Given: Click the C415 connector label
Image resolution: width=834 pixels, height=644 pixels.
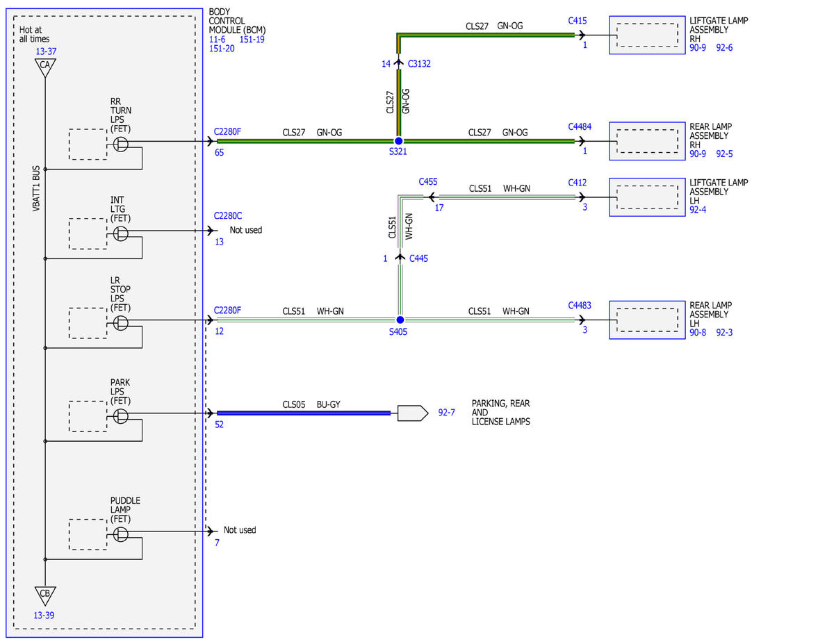Looking at the screenshot, I should [577, 20].
